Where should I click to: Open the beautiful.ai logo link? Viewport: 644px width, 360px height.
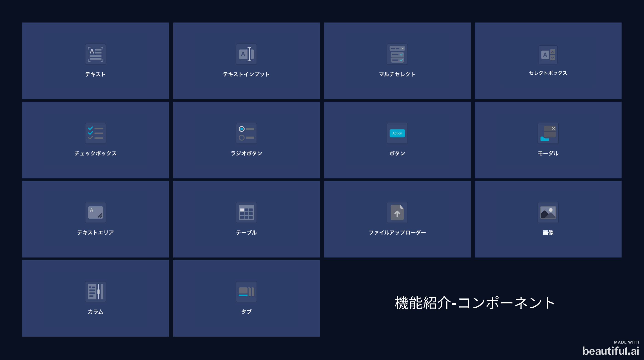610,351
